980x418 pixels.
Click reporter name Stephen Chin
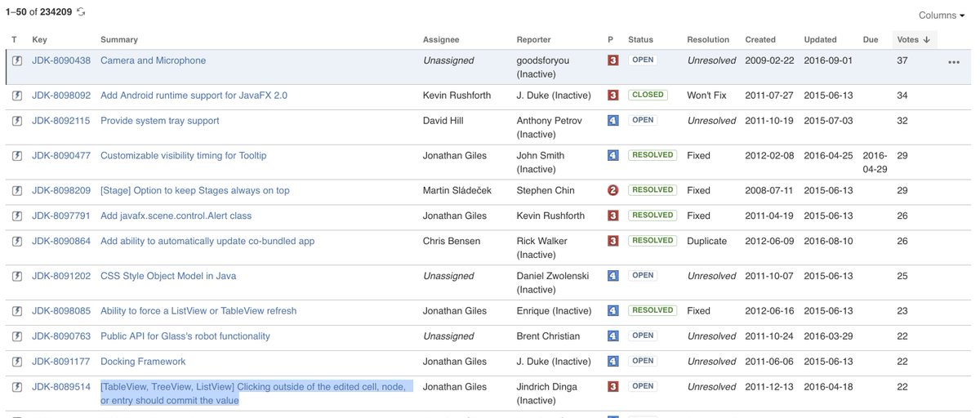pyautogui.click(x=546, y=191)
